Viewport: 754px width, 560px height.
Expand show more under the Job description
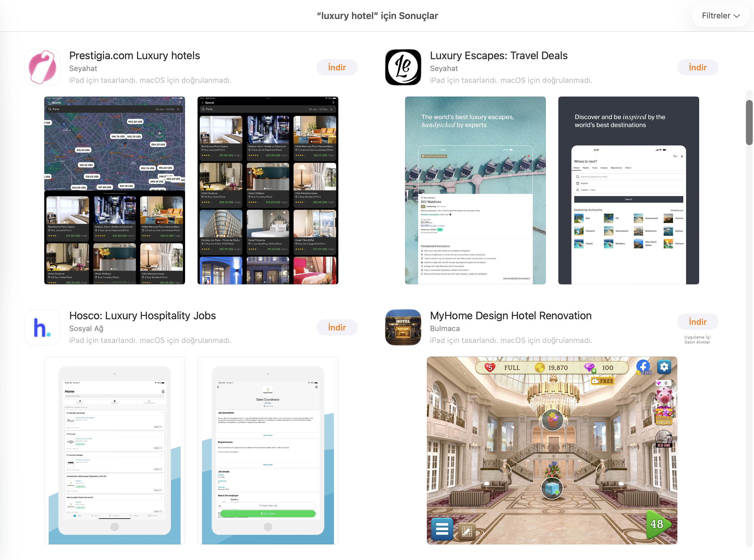tap(268, 436)
